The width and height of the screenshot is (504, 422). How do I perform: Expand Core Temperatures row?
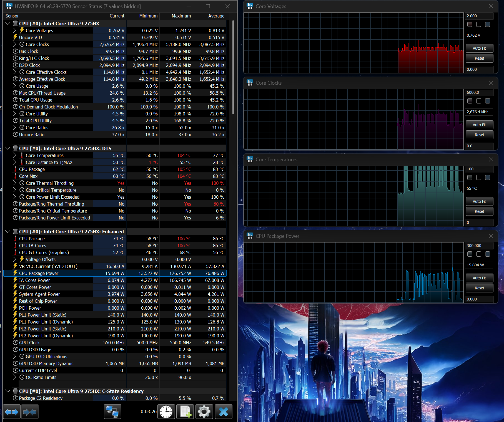[14, 155]
